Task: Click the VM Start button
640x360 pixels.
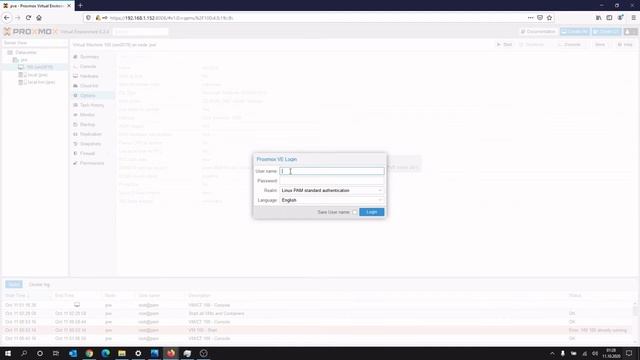Action: pyautogui.click(x=504, y=44)
